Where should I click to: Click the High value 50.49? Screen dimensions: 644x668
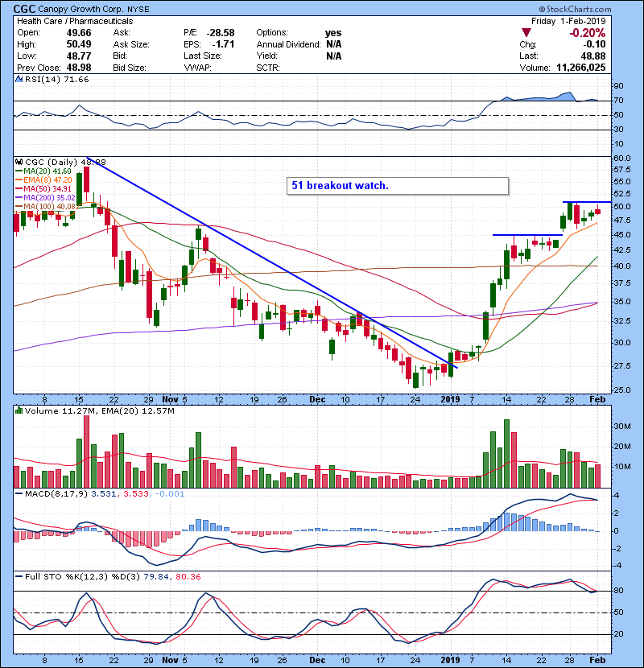pyautogui.click(x=79, y=44)
